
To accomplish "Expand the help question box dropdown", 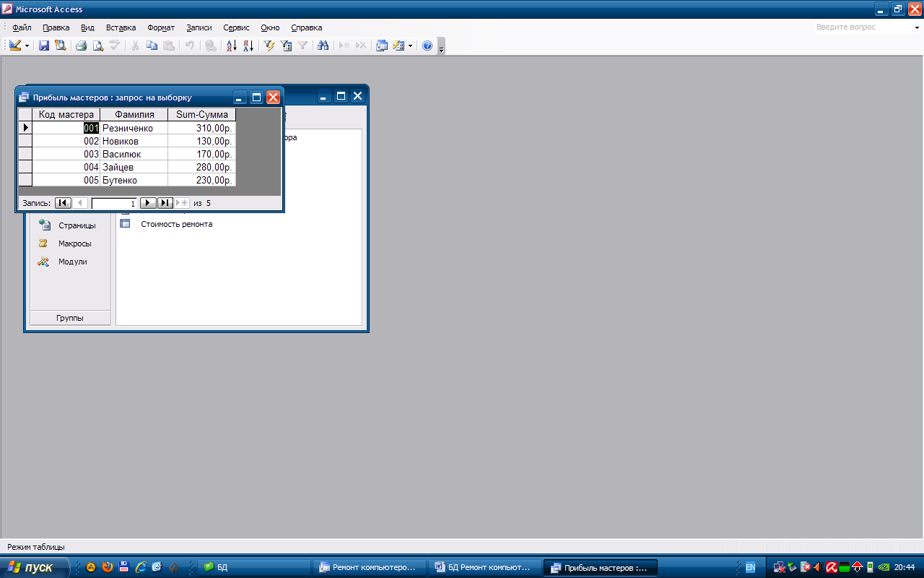I will coord(917,27).
